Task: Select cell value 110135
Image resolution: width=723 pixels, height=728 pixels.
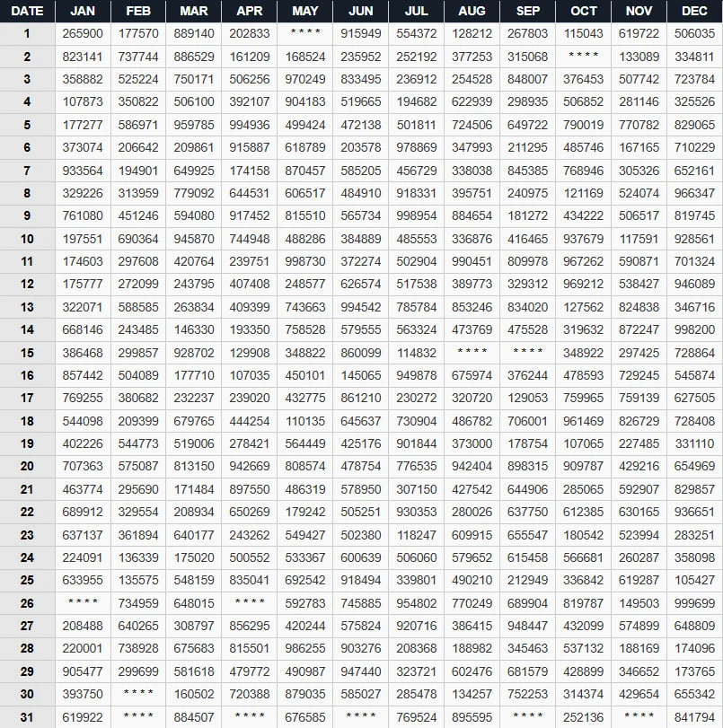Action: [304, 421]
